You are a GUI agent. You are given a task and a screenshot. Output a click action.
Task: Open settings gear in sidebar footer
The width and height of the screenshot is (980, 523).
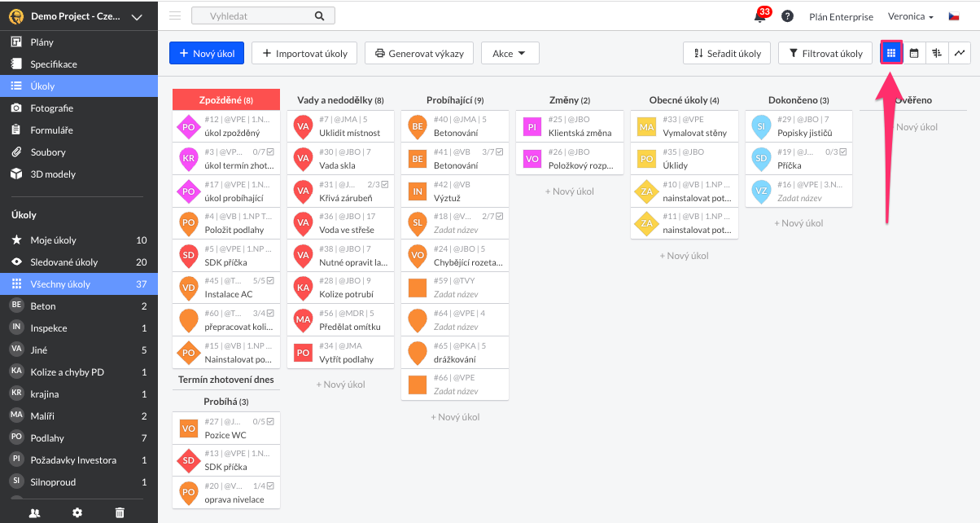(x=77, y=512)
